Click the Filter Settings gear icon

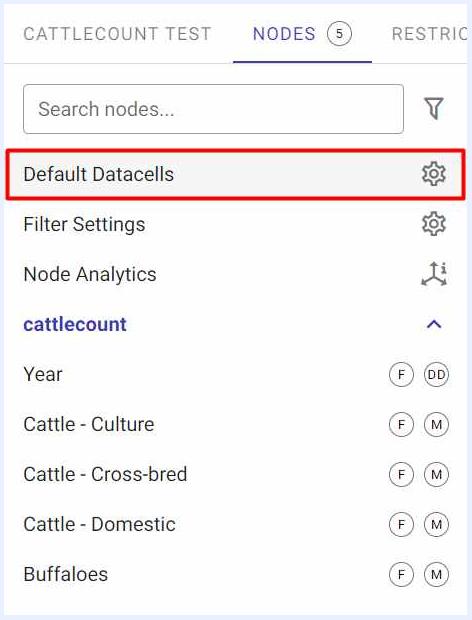pos(434,224)
